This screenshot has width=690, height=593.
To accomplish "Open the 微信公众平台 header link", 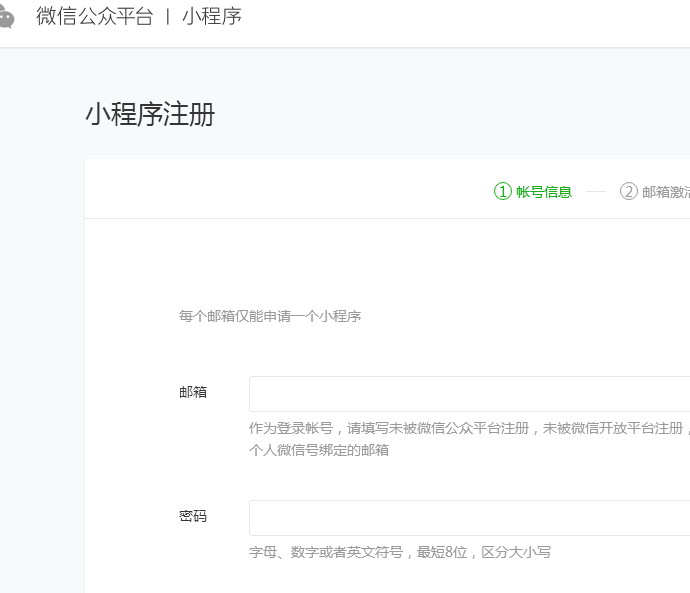I will 95,16.
